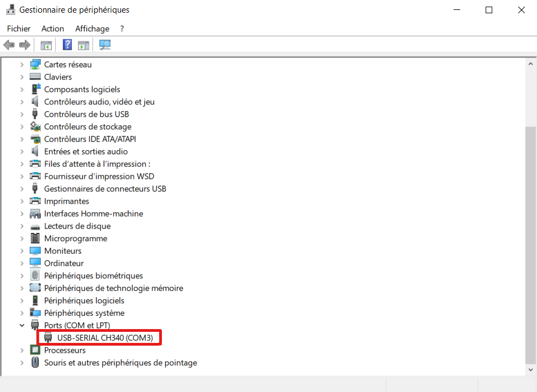This screenshot has height=392, width=537.
Task: Expand Périphériques système node
Action: point(22,313)
